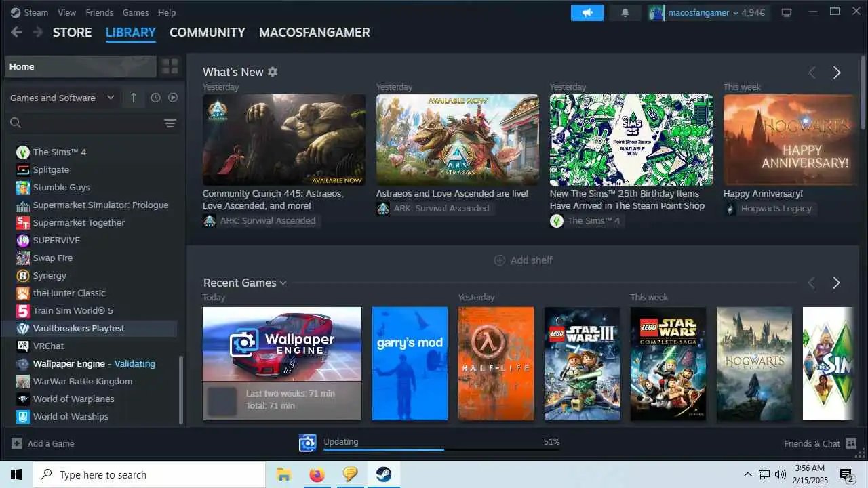Switch to library collections grid view icon

(170, 66)
